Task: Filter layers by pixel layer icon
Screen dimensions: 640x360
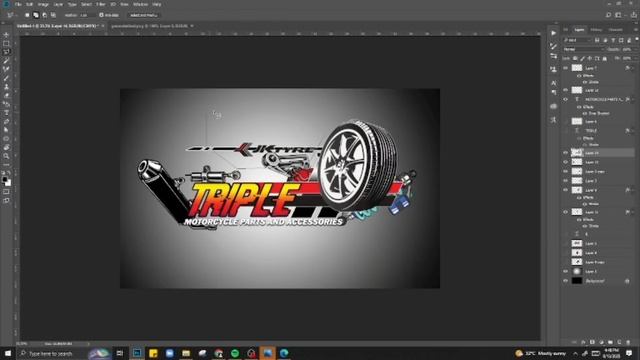Action: (x=597, y=40)
